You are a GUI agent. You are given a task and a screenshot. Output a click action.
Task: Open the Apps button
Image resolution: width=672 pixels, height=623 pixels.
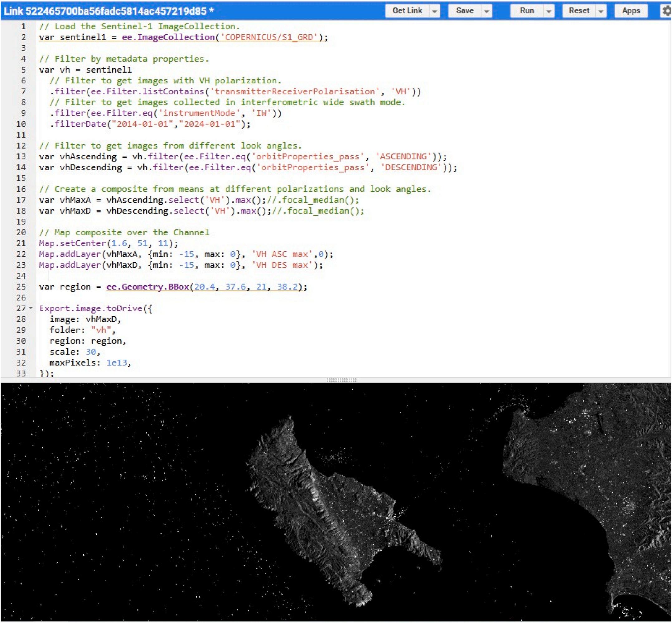click(x=631, y=11)
